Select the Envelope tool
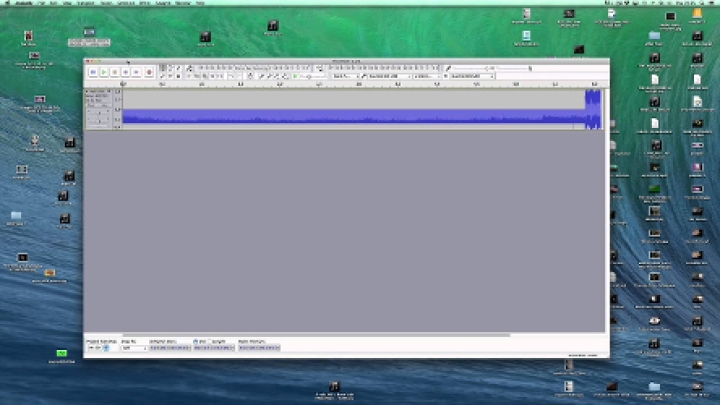Screen dimensions: 720x405 pos(170,68)
